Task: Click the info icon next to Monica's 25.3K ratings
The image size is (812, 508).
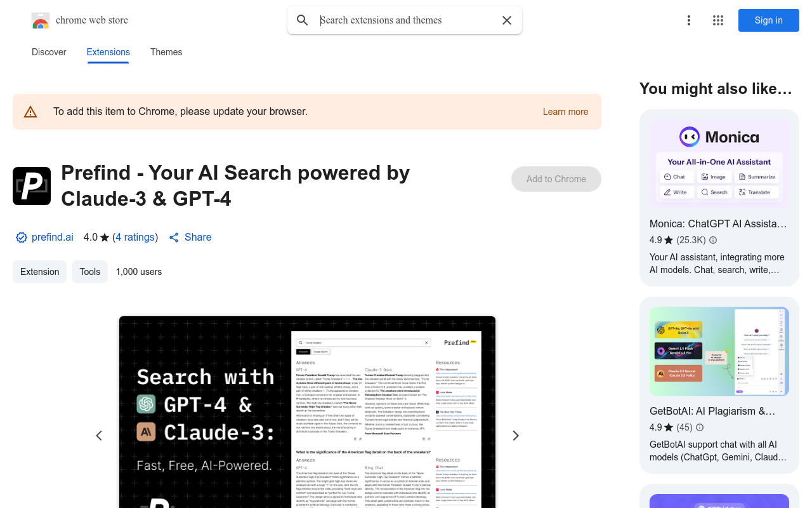Action: [713, 240]
